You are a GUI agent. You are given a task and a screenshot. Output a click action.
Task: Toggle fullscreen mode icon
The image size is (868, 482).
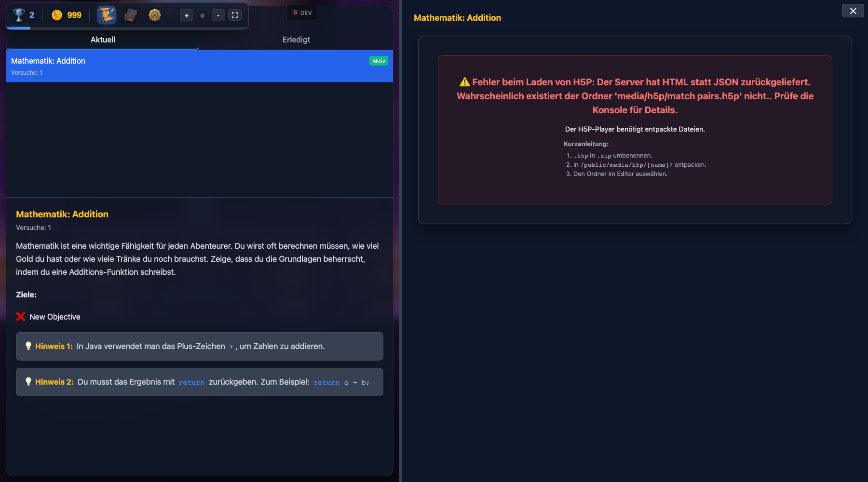point(235,15)
